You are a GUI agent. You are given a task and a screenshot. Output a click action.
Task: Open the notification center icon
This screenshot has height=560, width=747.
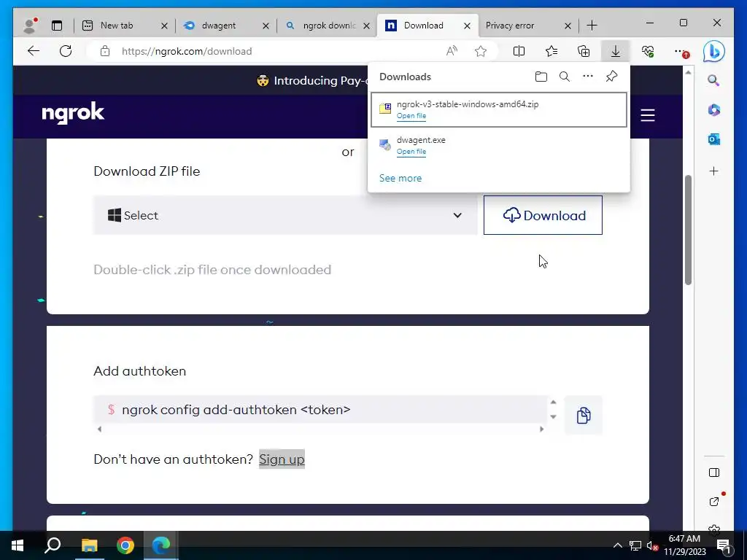click(x=724, y=545)
